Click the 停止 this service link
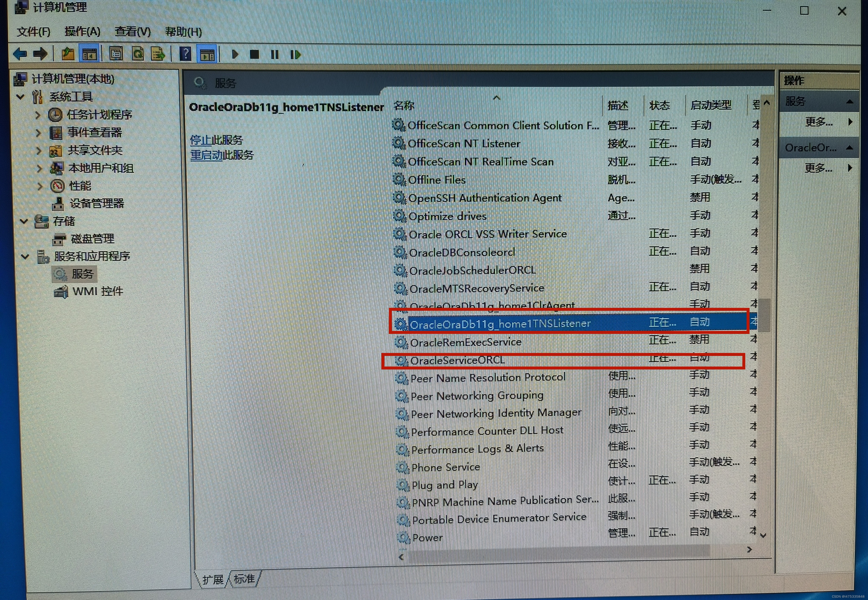 point(201,140)
